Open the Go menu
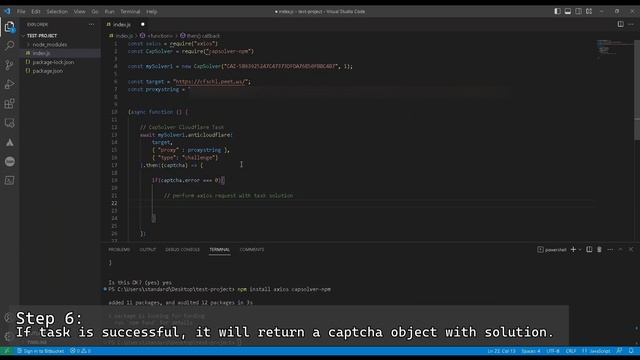 pos(95,11)
